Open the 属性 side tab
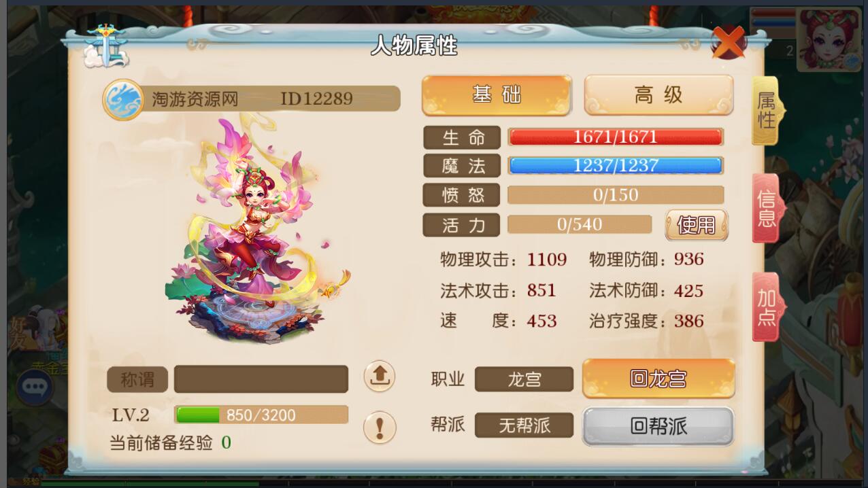This screenshot has width=868, height=488. pyautogui.click(x=767, y=111)
